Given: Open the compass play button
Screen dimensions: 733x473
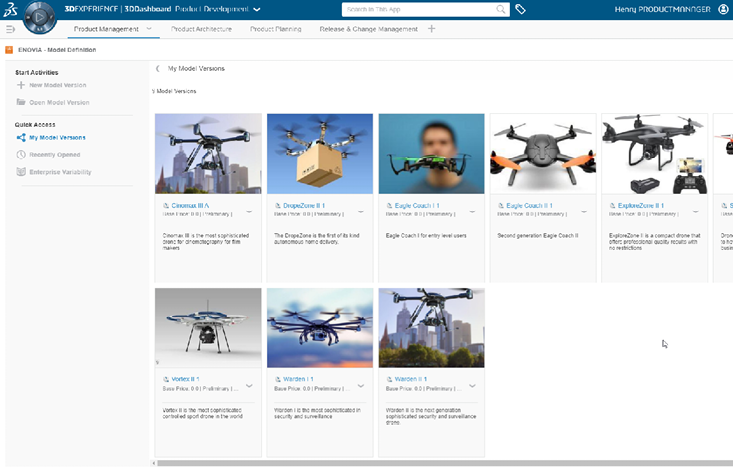Looking at the screenshot, I should (40, 17).
